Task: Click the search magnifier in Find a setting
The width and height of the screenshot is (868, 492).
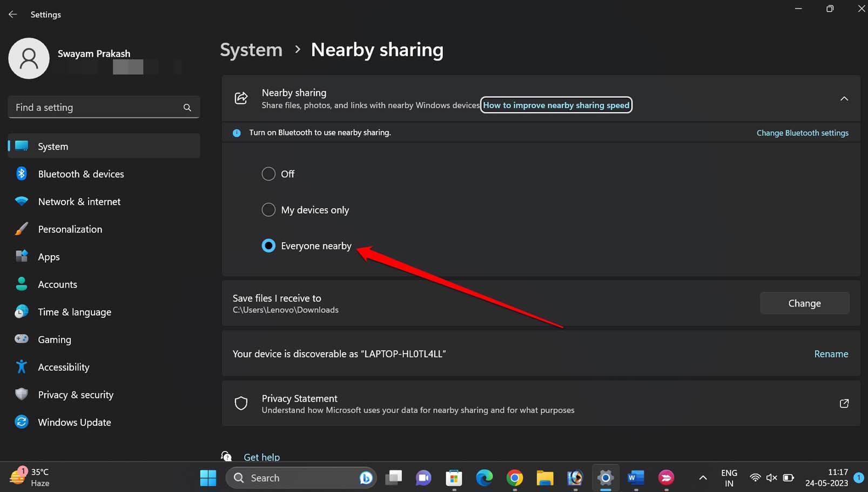Action: 187,108
